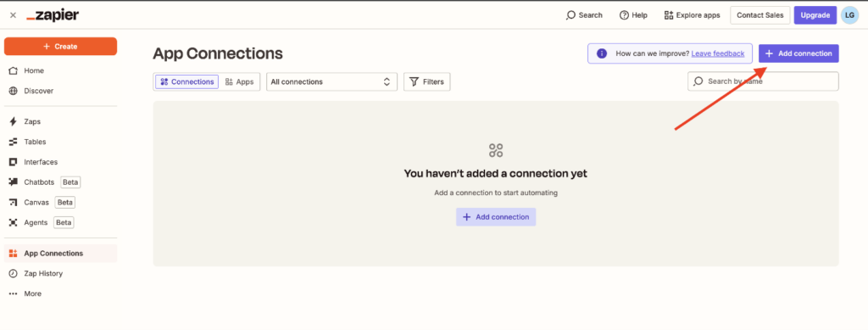868x330 pixels.
Task: Click the Leave feedback link
Action: click(718, 53)
